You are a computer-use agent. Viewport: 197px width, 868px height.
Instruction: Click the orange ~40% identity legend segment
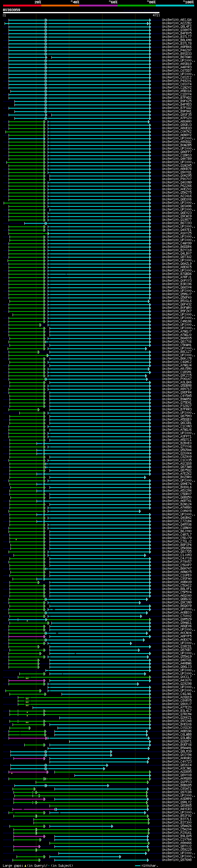60,6
